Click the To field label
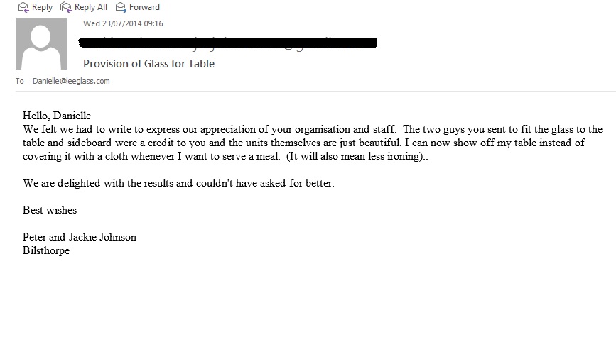 pyautogui.click(x=20, y=82)
